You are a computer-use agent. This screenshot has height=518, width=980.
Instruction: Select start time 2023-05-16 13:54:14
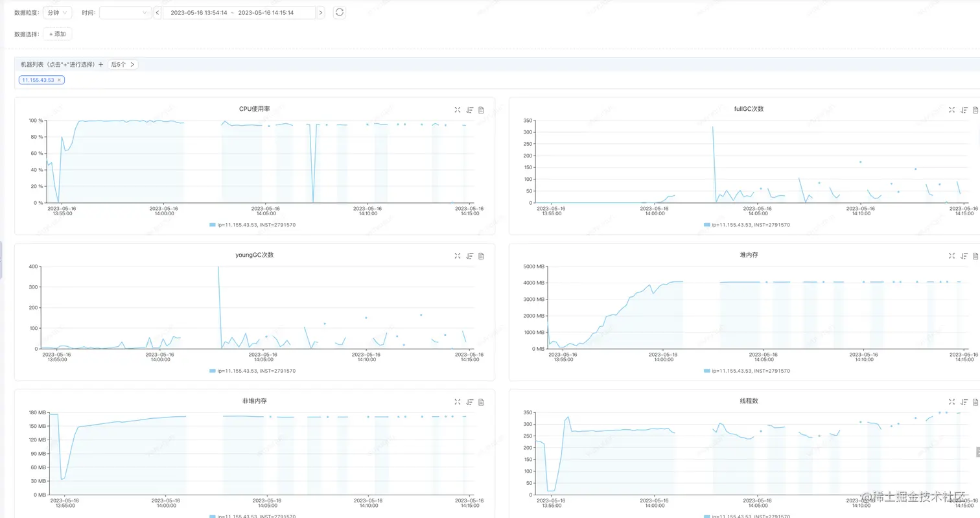198,13
